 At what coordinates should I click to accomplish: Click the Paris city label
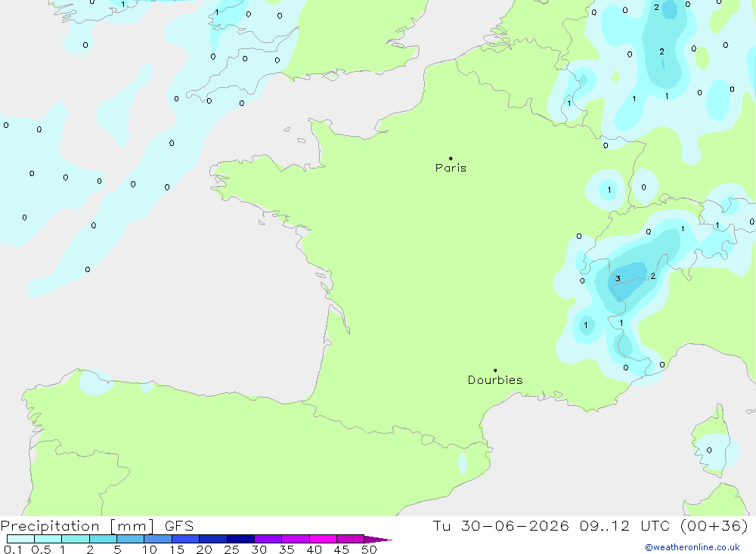point(451,168)
